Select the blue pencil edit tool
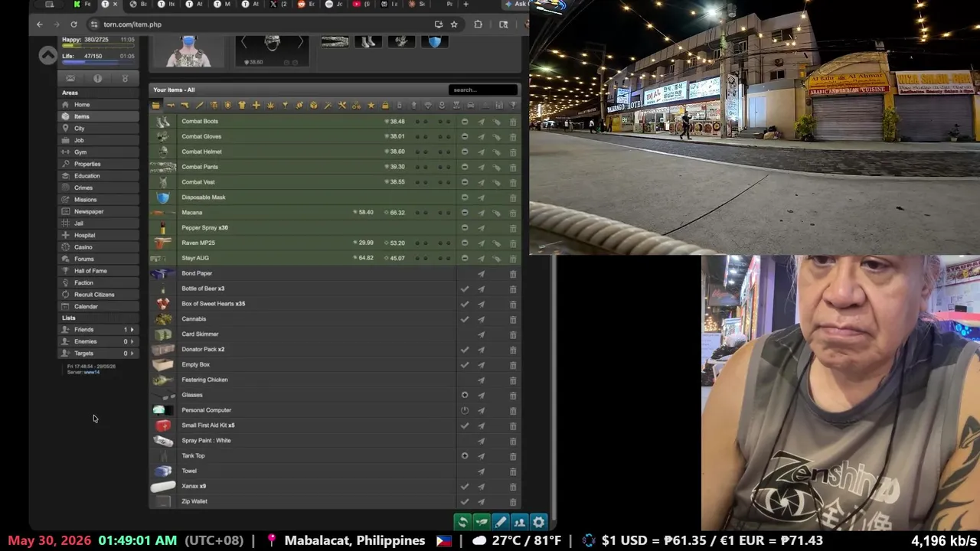 click(x=501, y=522)
